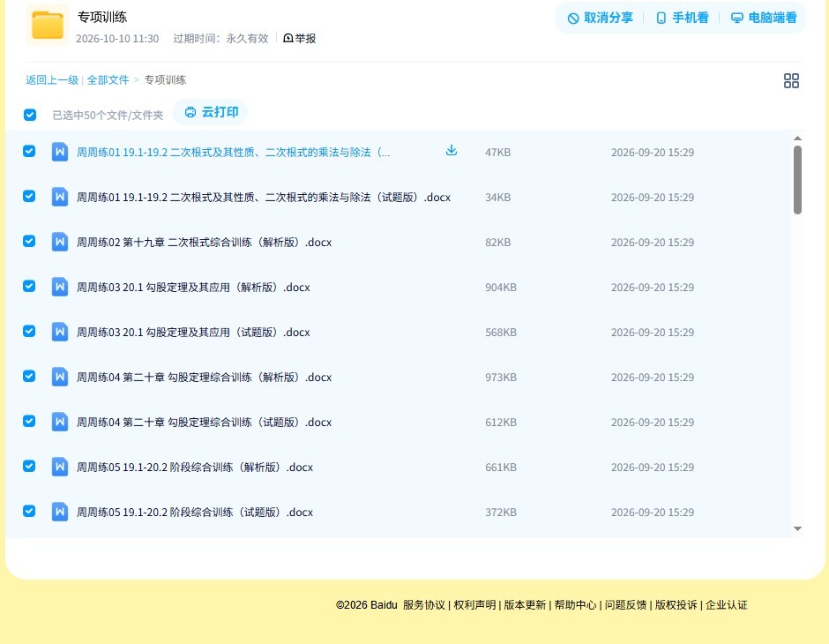The image size is (829, 644).
Task: Open 周周练01 19.1-19.2 (试题版).docx file name
Action: (264, 198)
